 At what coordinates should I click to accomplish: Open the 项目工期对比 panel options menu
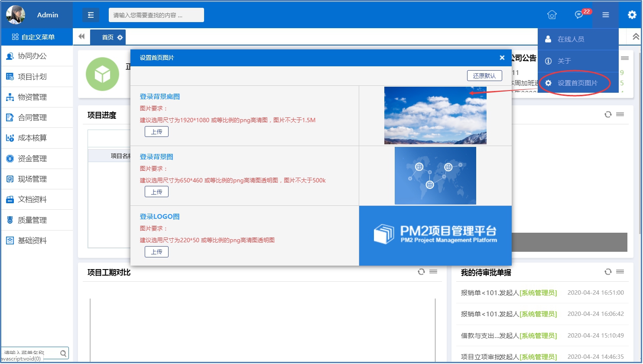(x=433, y=272)
